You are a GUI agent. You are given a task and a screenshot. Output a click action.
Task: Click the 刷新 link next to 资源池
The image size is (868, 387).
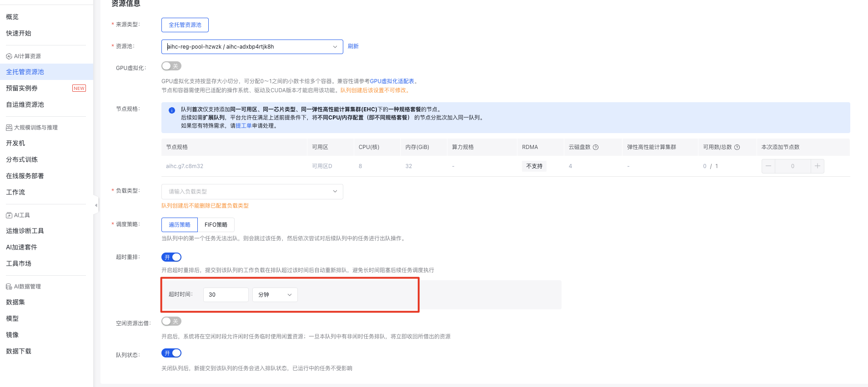point(353,46)
